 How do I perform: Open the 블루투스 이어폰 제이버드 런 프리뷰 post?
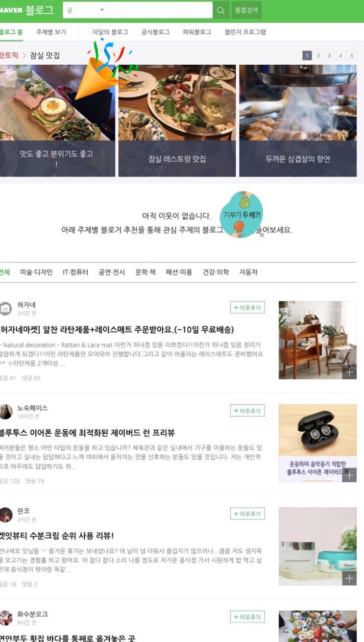[x=87, y=433]
